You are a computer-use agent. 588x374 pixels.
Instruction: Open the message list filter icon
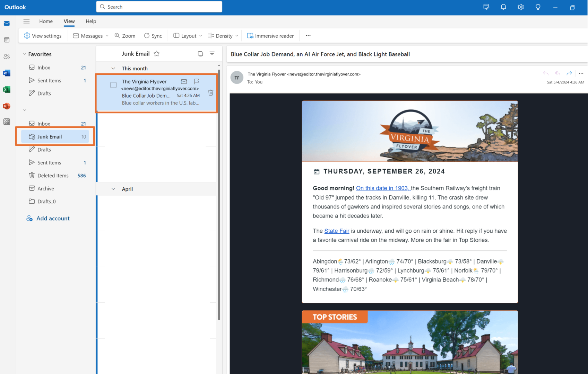tap(212, 54)
